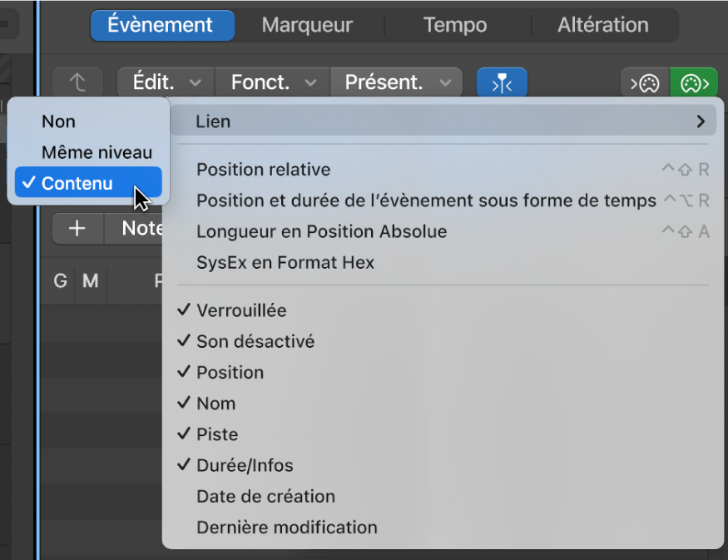Choose SysEx en Format Hex

(285, 263)
